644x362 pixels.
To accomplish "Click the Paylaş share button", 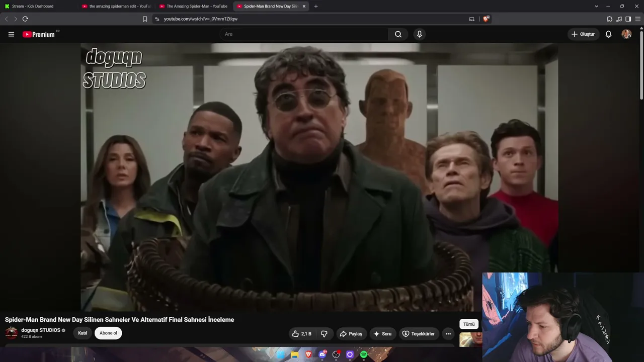I will [351, 334].
